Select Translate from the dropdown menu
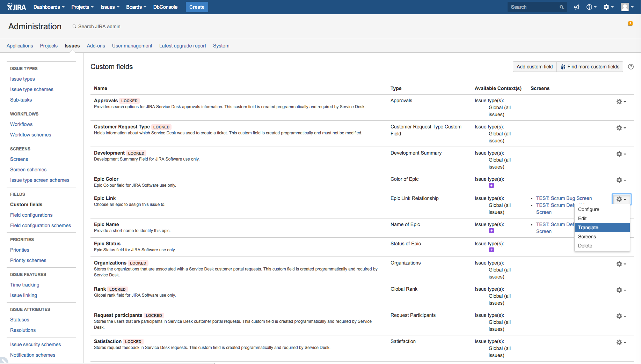This screenshot has width=641, height=364. 602,228
